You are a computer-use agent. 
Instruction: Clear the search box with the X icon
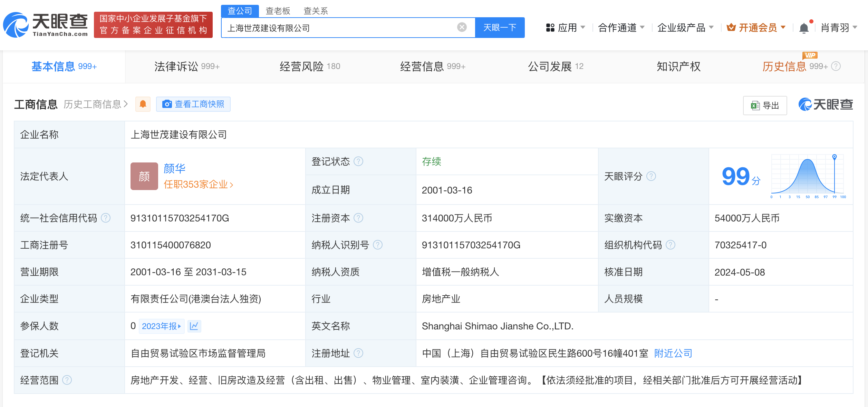coord(461,27)
